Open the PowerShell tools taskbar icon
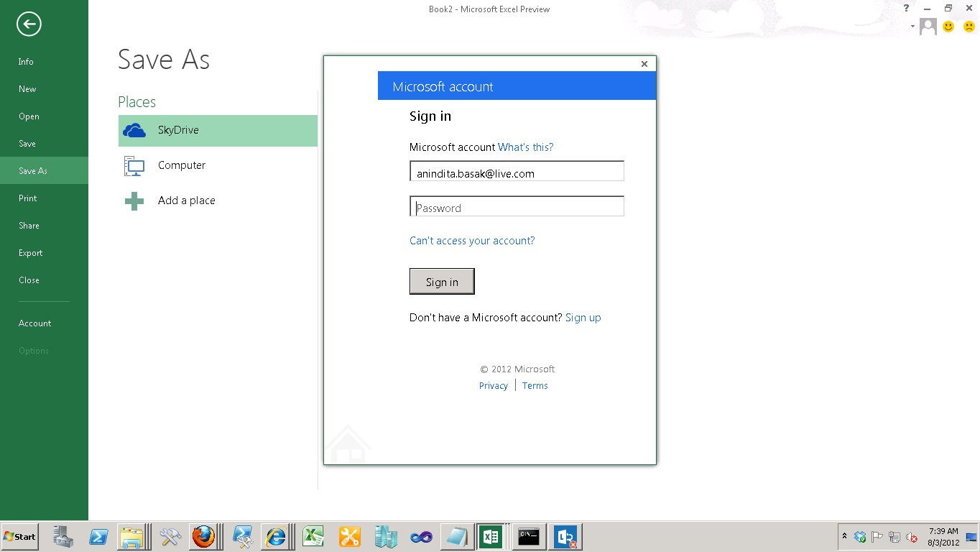 (x=242, y=536)
